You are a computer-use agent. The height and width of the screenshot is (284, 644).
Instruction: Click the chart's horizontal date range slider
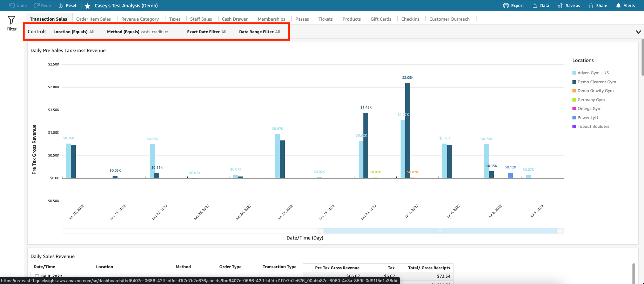(441, 231)
